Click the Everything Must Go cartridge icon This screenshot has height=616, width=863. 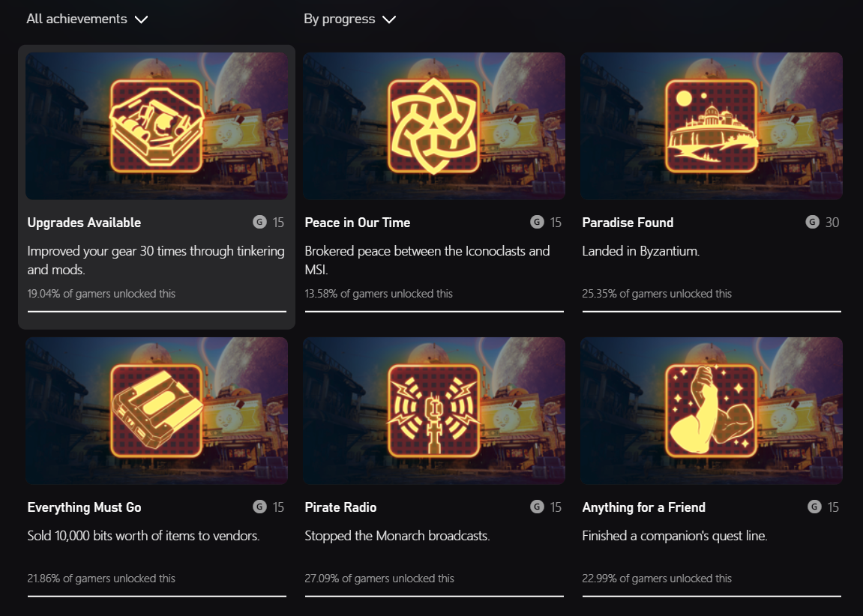tap(156, 411)
